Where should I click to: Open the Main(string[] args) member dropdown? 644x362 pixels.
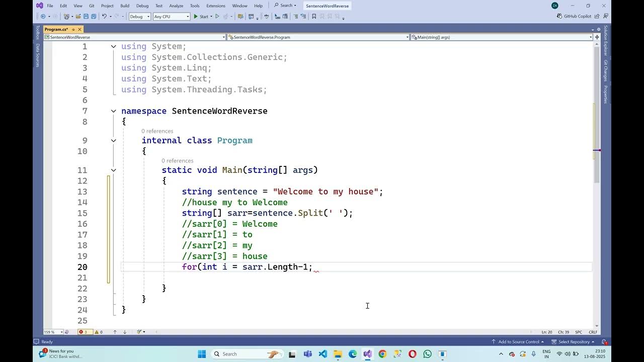[502, 37]
